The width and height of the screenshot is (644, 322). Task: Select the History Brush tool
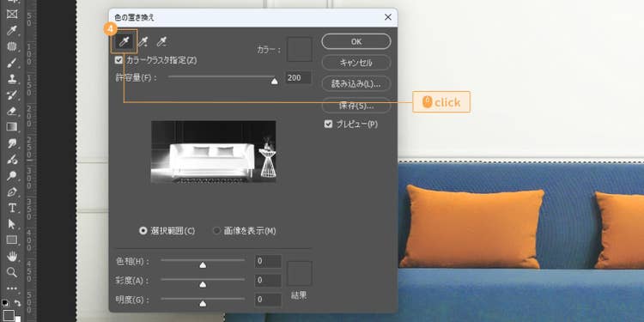tap(12, 94)
